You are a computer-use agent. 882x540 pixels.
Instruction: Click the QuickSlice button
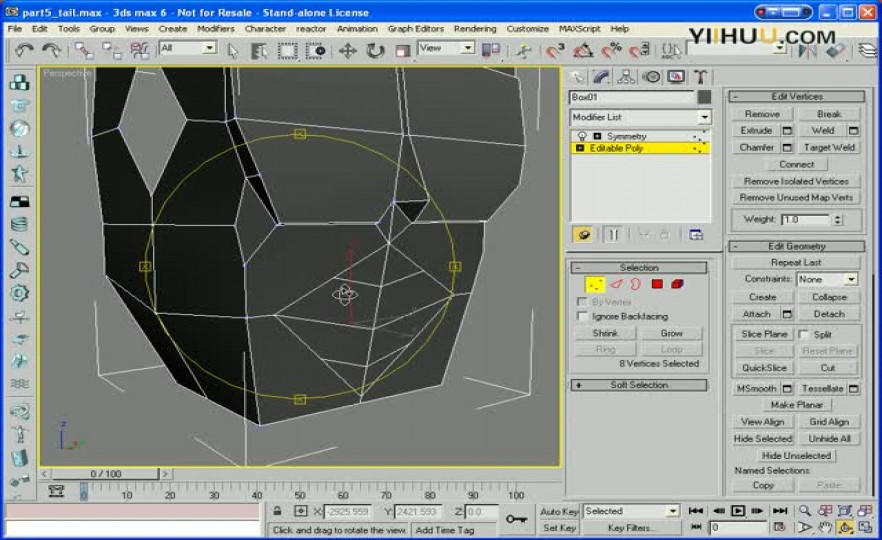tap(764, 368)
